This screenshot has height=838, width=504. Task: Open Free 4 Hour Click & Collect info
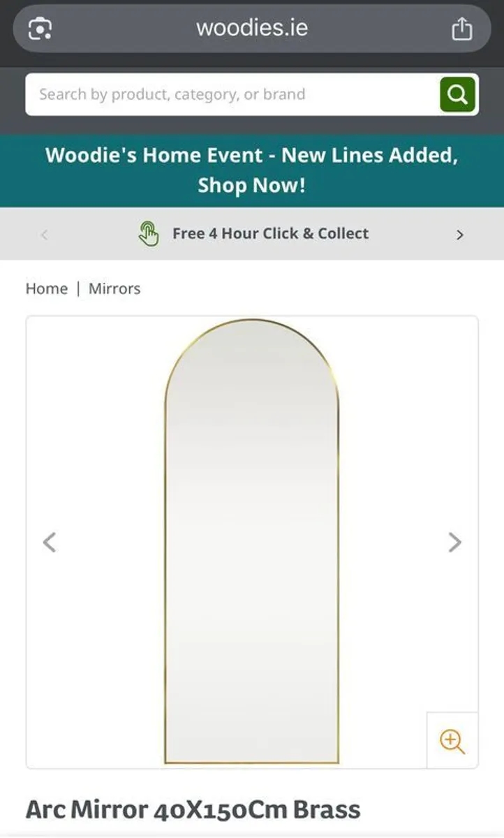coord(271,233)
